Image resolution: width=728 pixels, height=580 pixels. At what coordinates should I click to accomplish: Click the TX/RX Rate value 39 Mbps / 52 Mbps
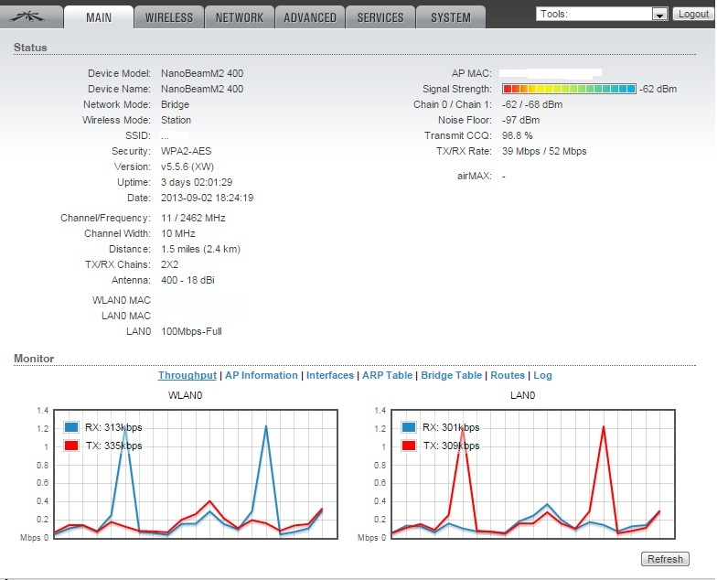coord(544,151)
